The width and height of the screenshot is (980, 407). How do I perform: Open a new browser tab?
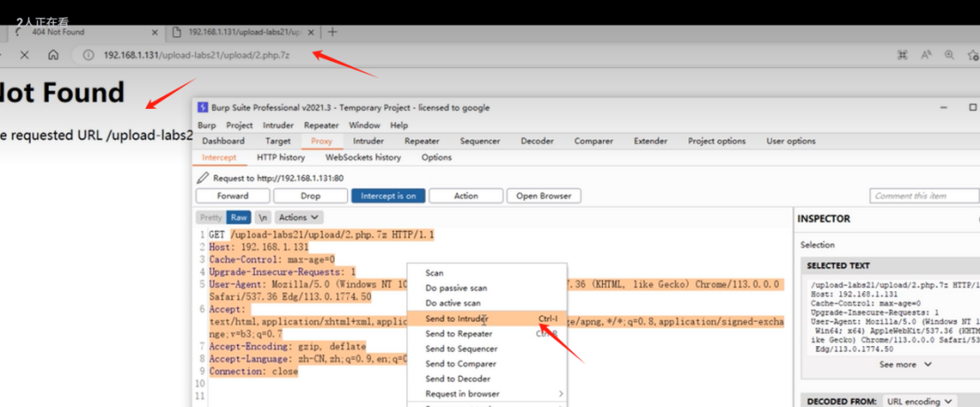click(333, 32)
